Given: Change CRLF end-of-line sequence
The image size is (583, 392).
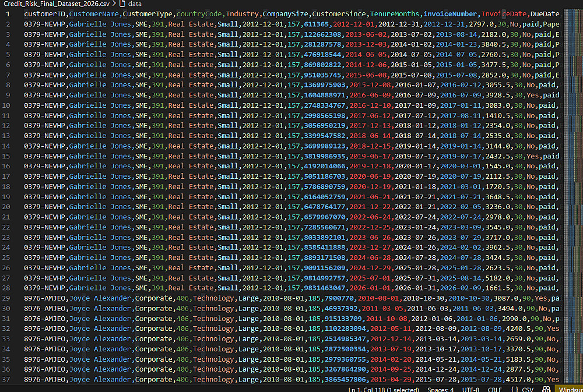Looking at the screenshot, I should point(495,390).
